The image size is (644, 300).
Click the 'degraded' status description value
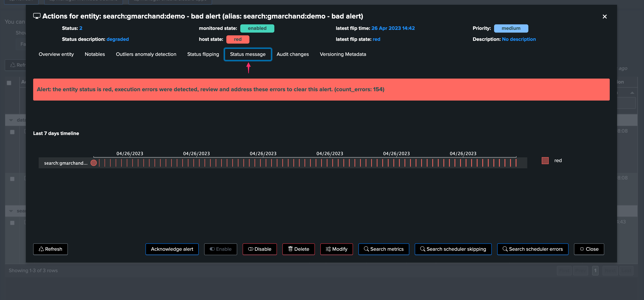117,39
